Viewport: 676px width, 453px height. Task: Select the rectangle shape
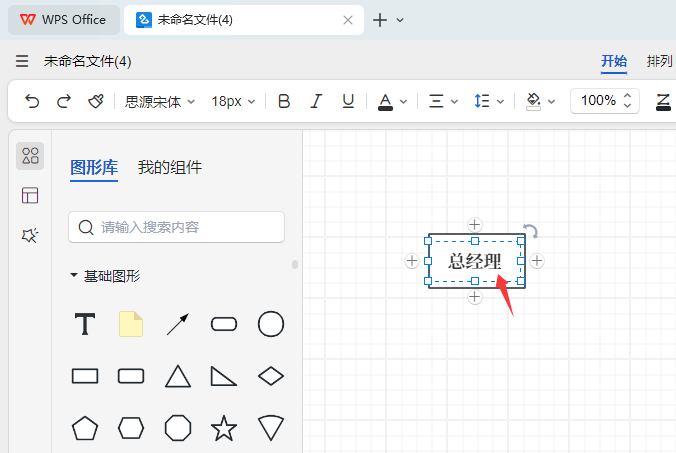(85, 376)
